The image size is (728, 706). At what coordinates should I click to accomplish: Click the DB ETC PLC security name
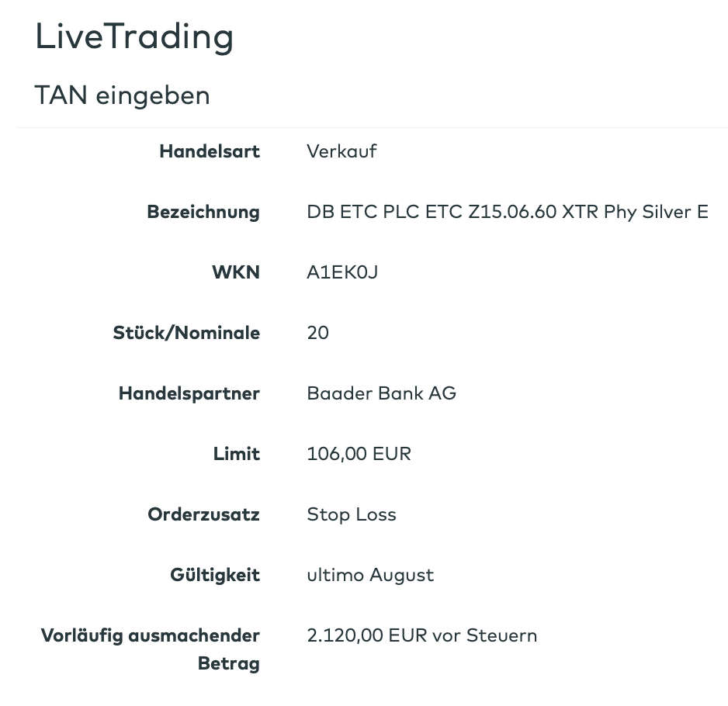(x=508, y=212)
